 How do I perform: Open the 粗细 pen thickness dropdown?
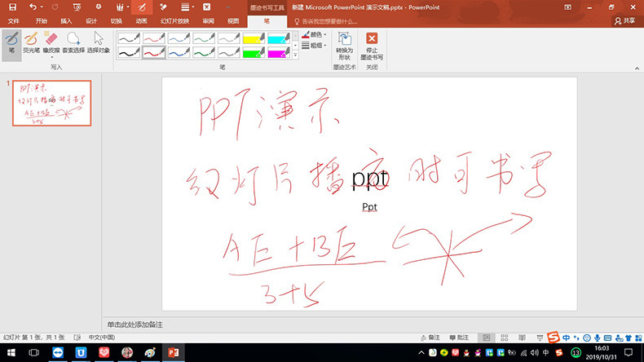click(314, 45)
